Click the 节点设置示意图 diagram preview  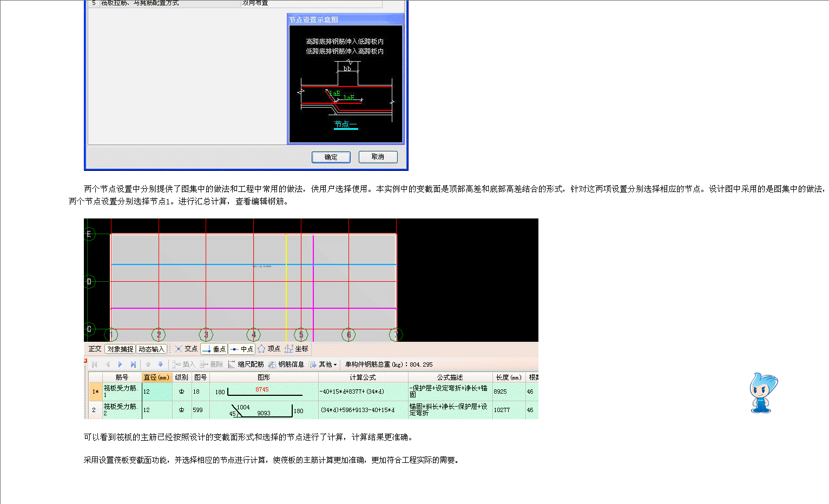[x=346, y=84]
